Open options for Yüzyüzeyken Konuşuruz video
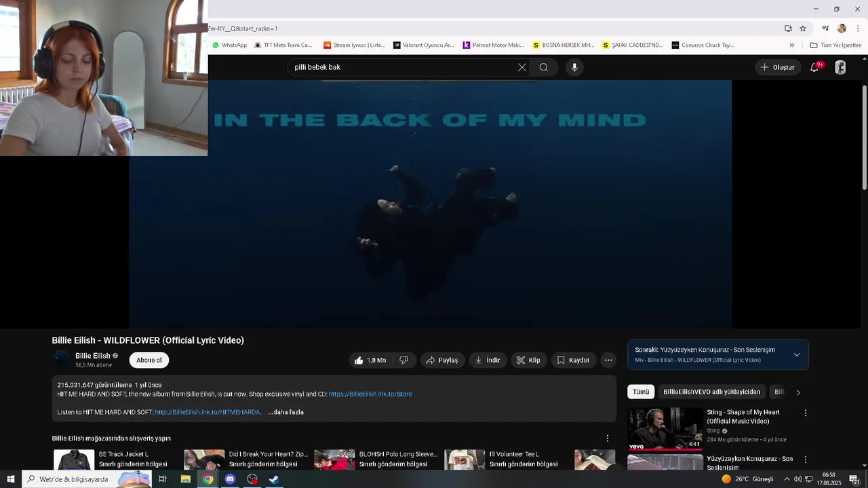 pos(806,460)
